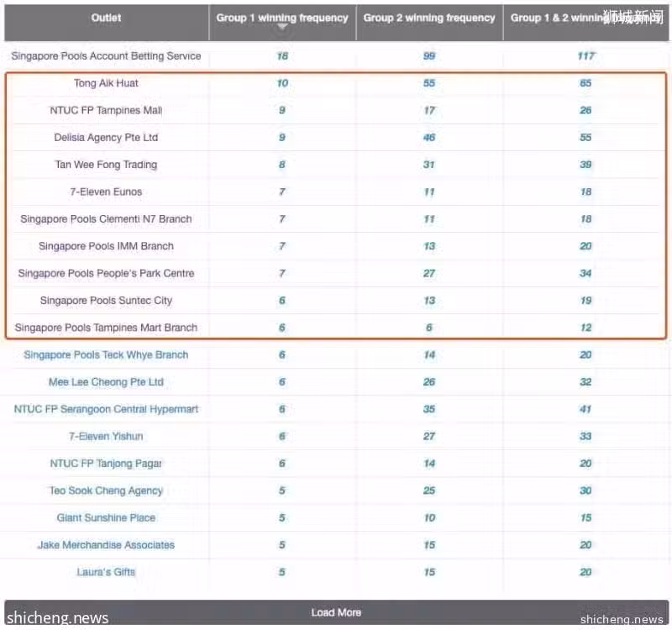Open Jake Merchandise Associates outlet

pyautogui.click(x=107, y=545)
